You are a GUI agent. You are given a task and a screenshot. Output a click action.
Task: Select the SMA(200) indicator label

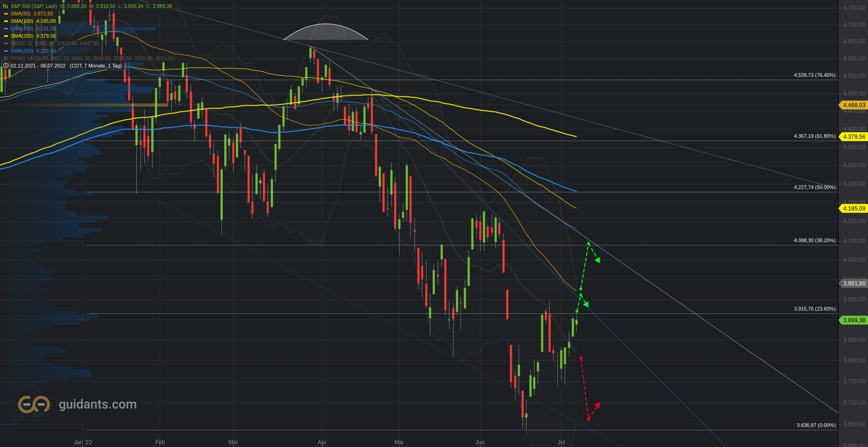point(22,36)
